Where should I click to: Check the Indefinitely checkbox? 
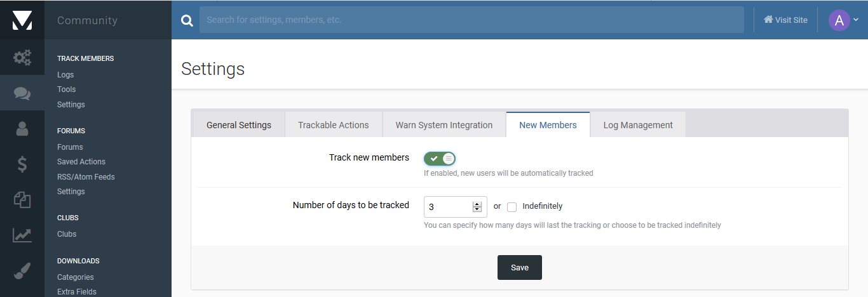point(512,206)
